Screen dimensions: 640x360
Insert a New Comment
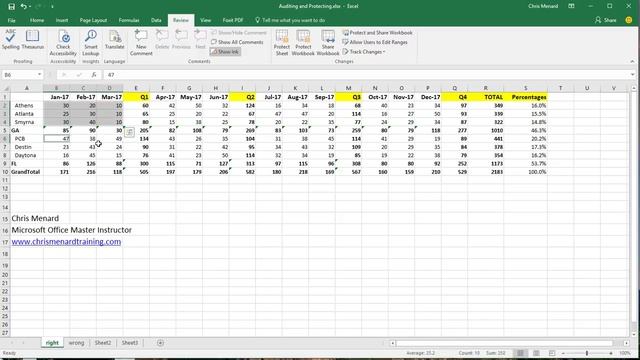point(141,42)
